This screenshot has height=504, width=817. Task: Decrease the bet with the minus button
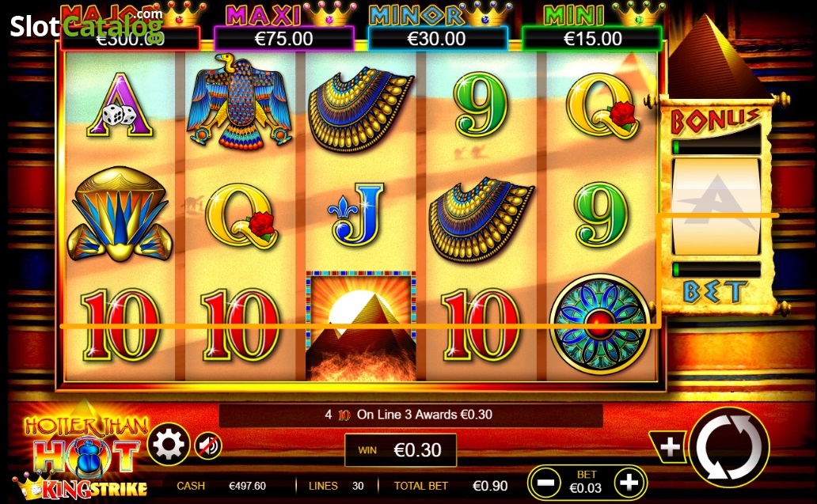pyautogui.click(x=545, y=483)
